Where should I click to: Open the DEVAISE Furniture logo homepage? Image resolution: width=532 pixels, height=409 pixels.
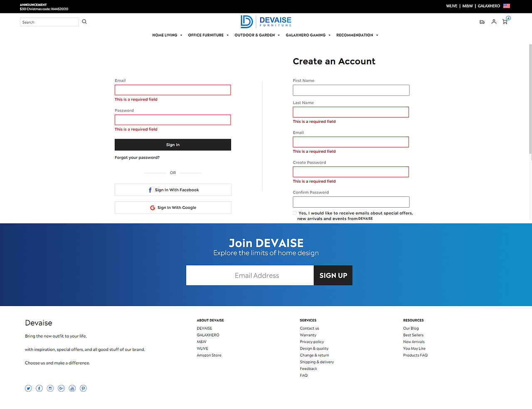[x=266, y=22]
